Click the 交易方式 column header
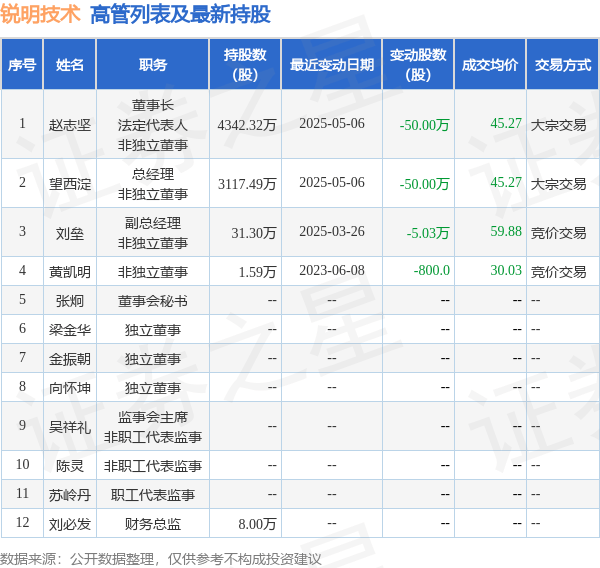The height and width of the screenshot is (568, 600). point(562,64)
